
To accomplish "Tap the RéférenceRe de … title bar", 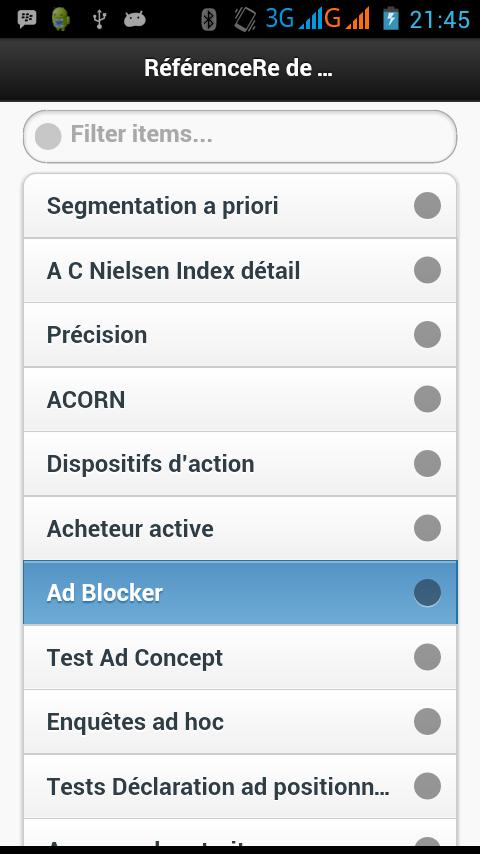I will click(x=240, y=69).
